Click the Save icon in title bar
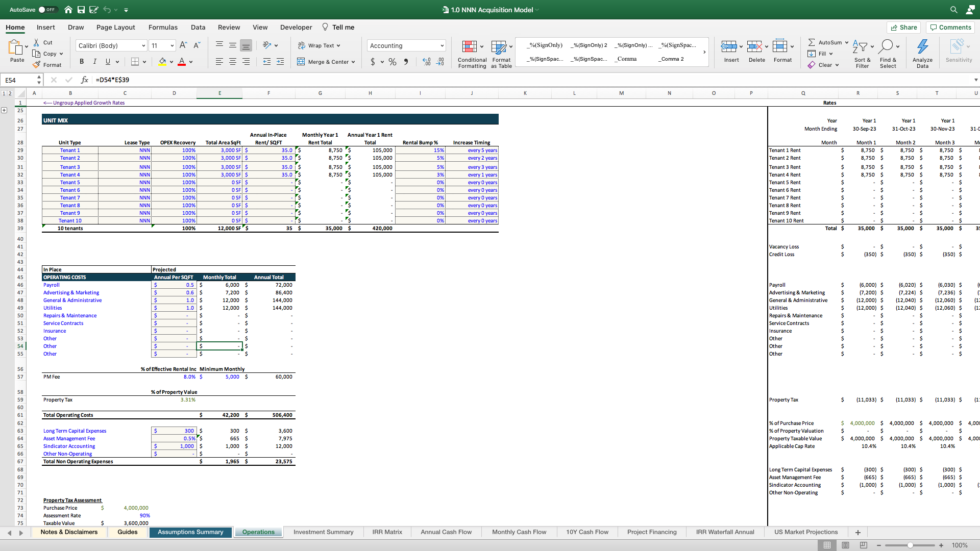The height and width of the screenshot is (551, 980). click(x=81, y=10)
